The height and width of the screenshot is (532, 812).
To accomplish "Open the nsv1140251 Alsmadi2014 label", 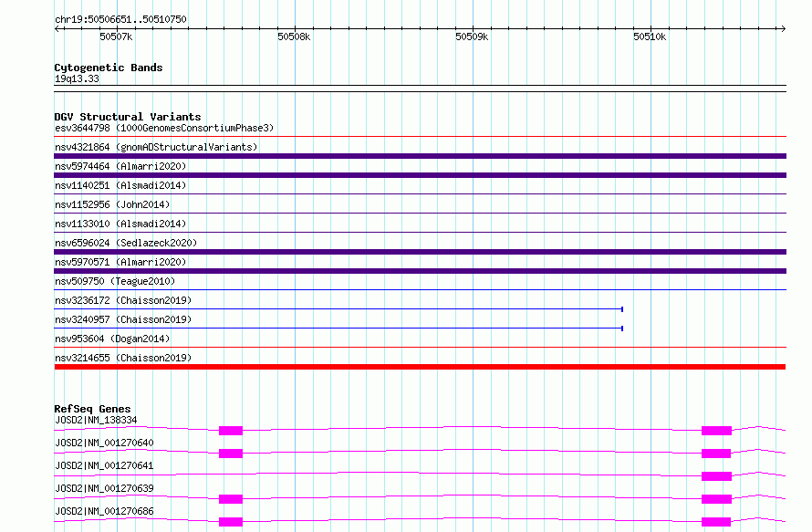I will [120, 185].
